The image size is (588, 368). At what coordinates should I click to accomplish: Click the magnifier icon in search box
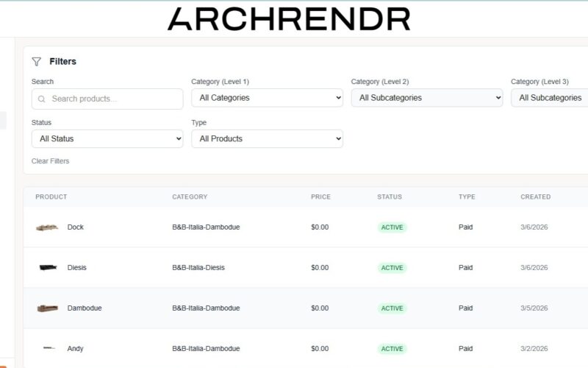click(x=42, y=99)
